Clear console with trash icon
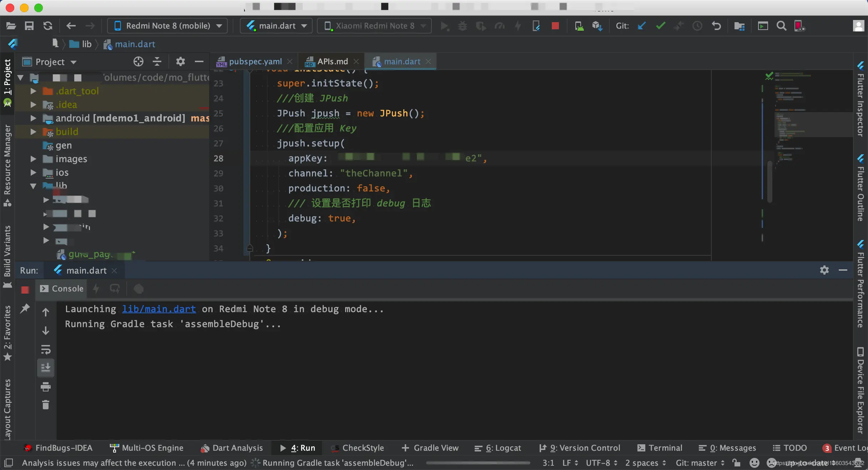This screenshot has width=868, height=470. (46, 405)
